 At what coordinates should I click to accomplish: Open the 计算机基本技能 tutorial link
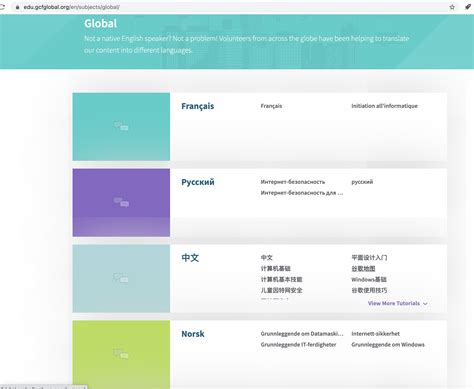(x=281, y=279)
